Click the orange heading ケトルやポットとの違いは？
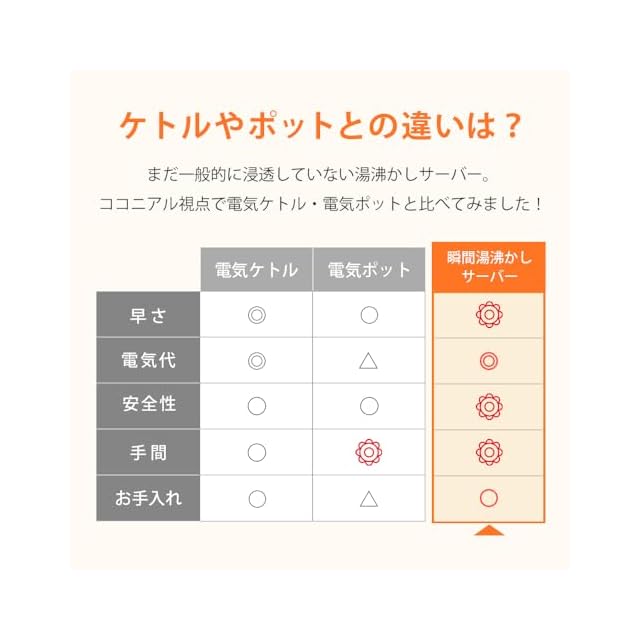Image resolution: width=640 pixels, height=640 pixels. coord(320,127)
